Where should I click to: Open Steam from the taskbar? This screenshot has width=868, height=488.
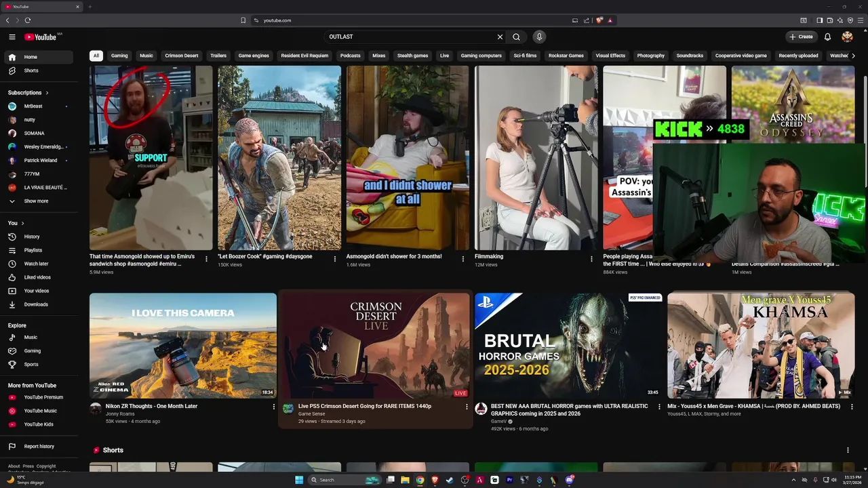[x=450, y=480]
